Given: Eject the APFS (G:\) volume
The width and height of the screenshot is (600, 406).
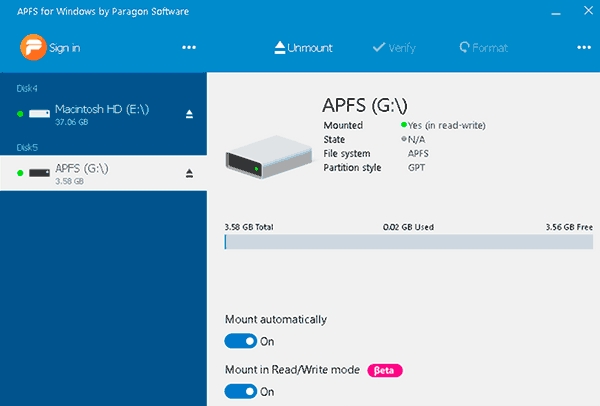Looking at the screenshot, I should [189, 174].
